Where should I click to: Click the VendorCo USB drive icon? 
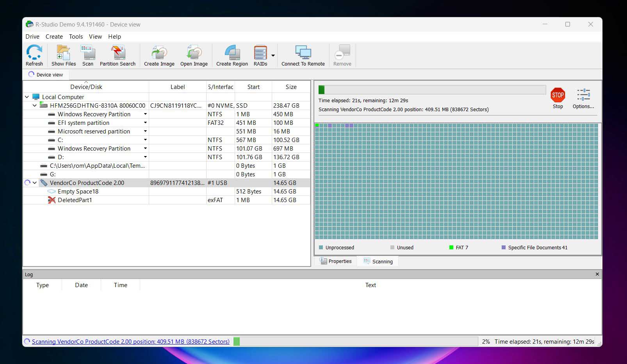point(44,183)
